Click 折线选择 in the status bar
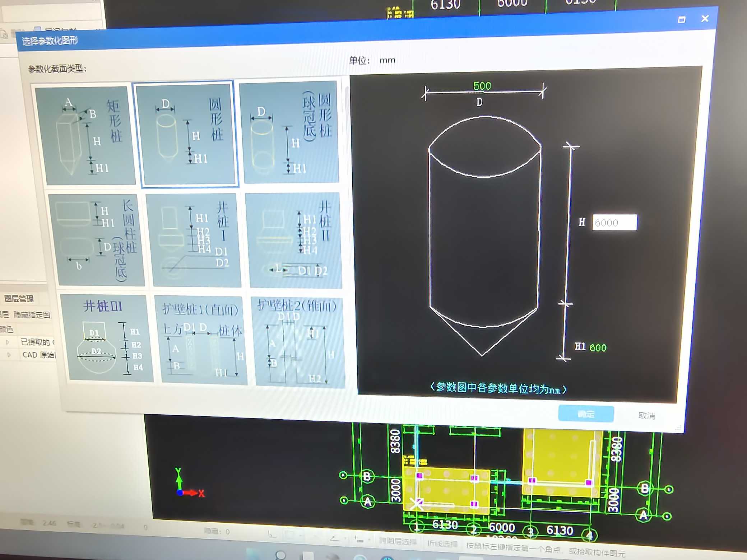 tap(442, 543)
